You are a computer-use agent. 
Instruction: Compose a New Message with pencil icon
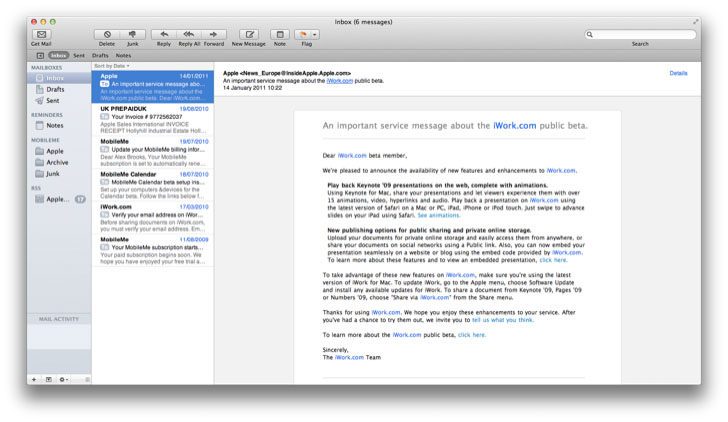point(249,34)
